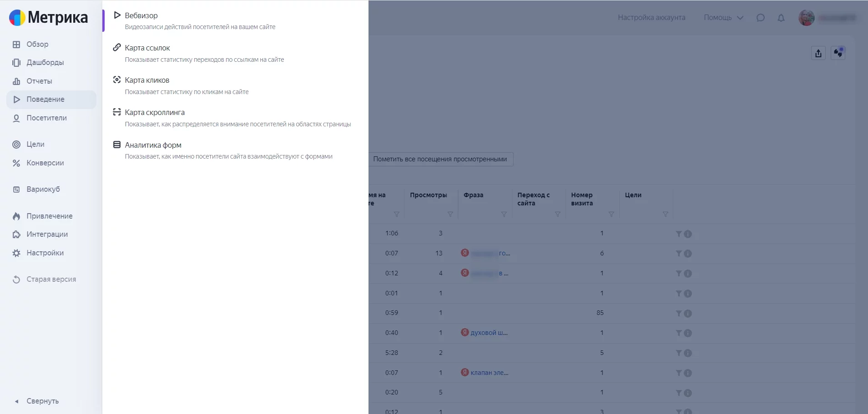Click the Просмотры column header
Image resolution: width=868 pixels, height=414 pixels.
tap(429, 195)
